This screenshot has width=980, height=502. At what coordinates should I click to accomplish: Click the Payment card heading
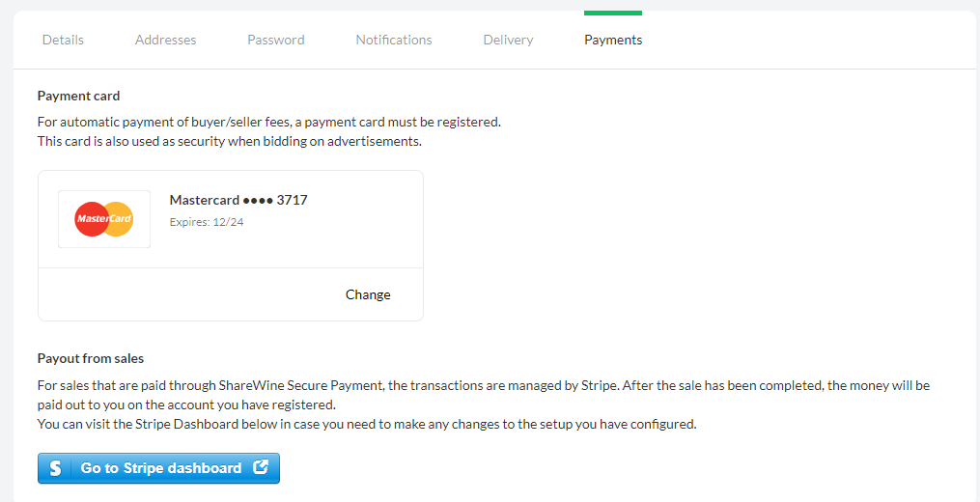(x=79, y=97)
